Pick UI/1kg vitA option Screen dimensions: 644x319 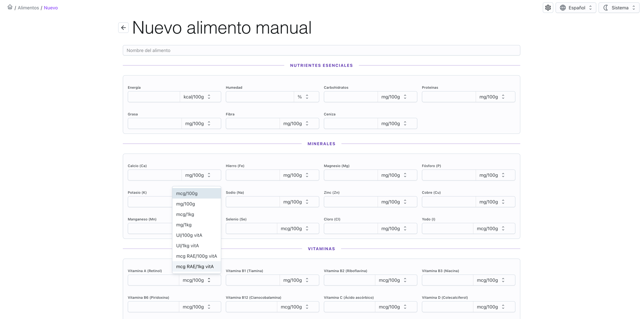[x=196, y=246]
